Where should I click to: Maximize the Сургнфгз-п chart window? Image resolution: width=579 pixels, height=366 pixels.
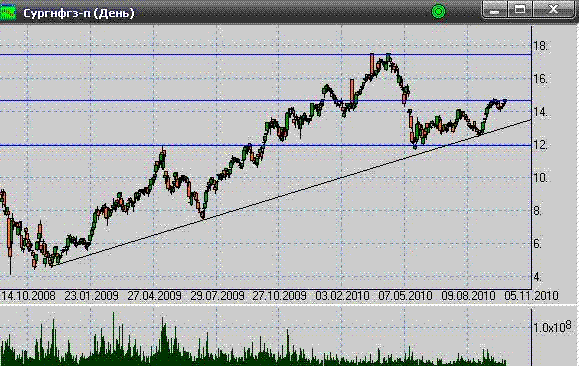point(520,10)
